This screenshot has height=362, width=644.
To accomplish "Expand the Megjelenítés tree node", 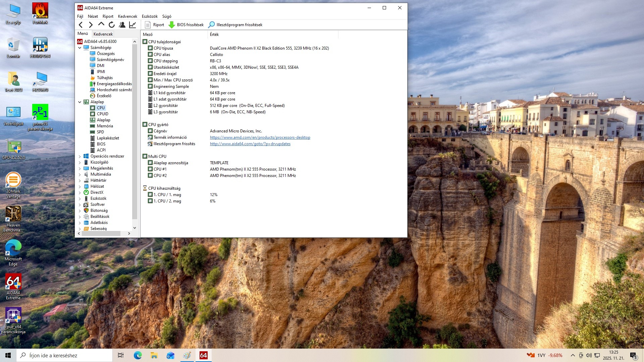I will pyautogui.click(x=80, y=168).
